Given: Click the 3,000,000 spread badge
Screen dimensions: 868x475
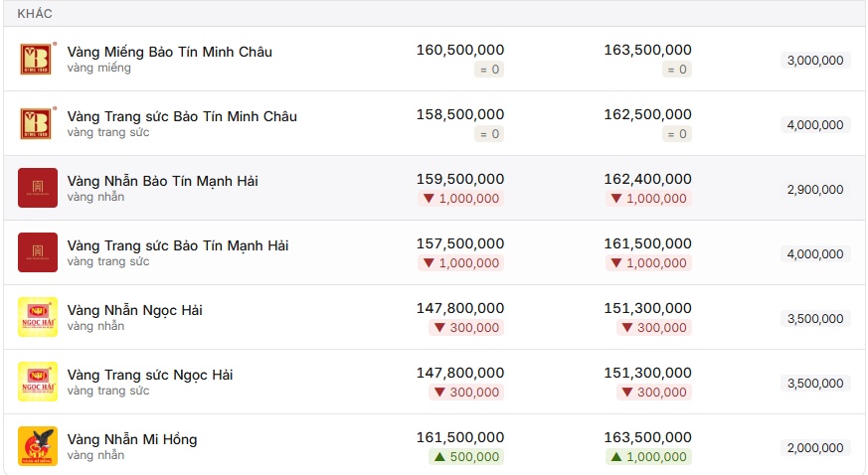Looking at the screenshot, I should click(x=815, y=61).
